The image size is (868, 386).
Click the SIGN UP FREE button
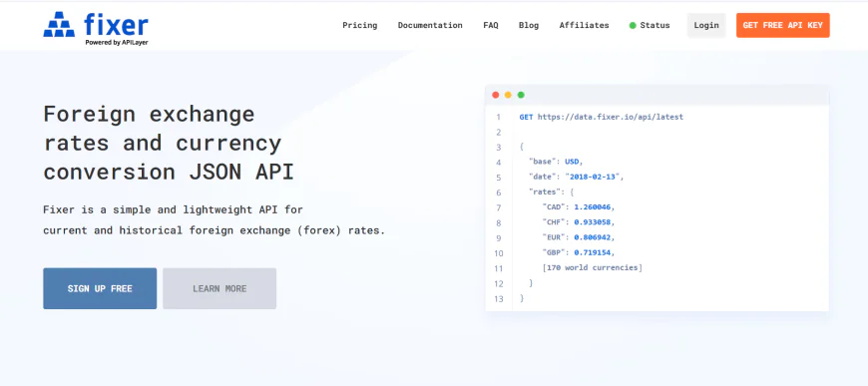coord(100,288)
